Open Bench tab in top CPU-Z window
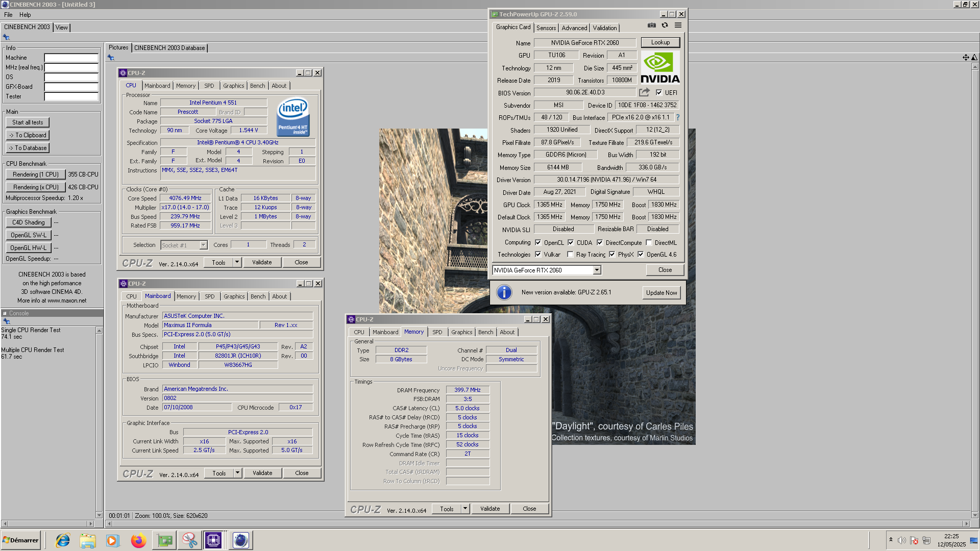 (x=257, y=86)
